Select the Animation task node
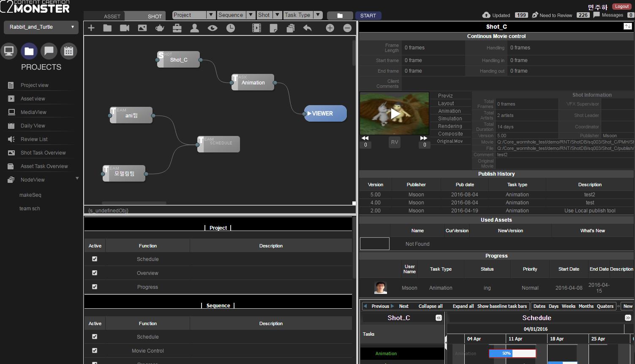Viewport: 635px width, 364px height. [x=253, y=82]
